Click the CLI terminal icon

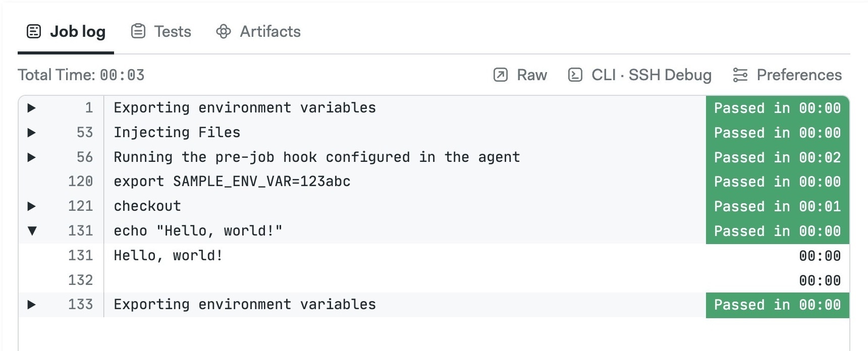[575, 75]
